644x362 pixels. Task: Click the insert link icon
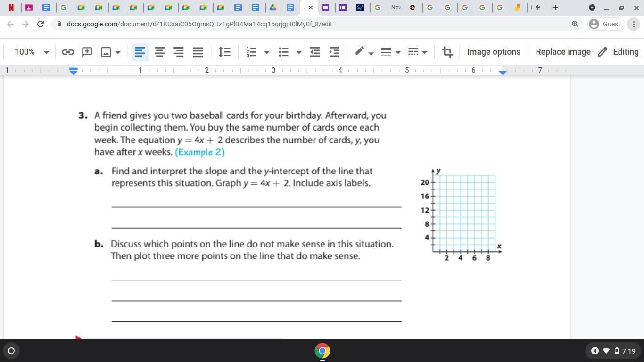pos(68,52)
